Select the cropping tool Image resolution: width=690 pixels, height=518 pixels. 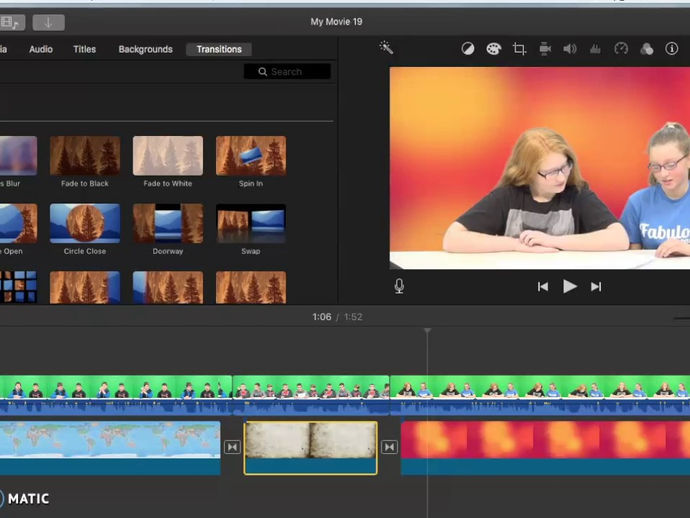[x=519, y=48]
